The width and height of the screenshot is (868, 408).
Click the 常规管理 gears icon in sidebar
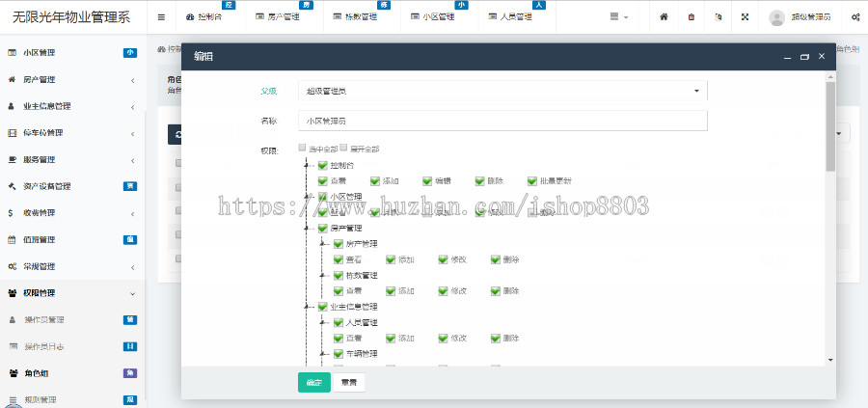pos(12,266)
